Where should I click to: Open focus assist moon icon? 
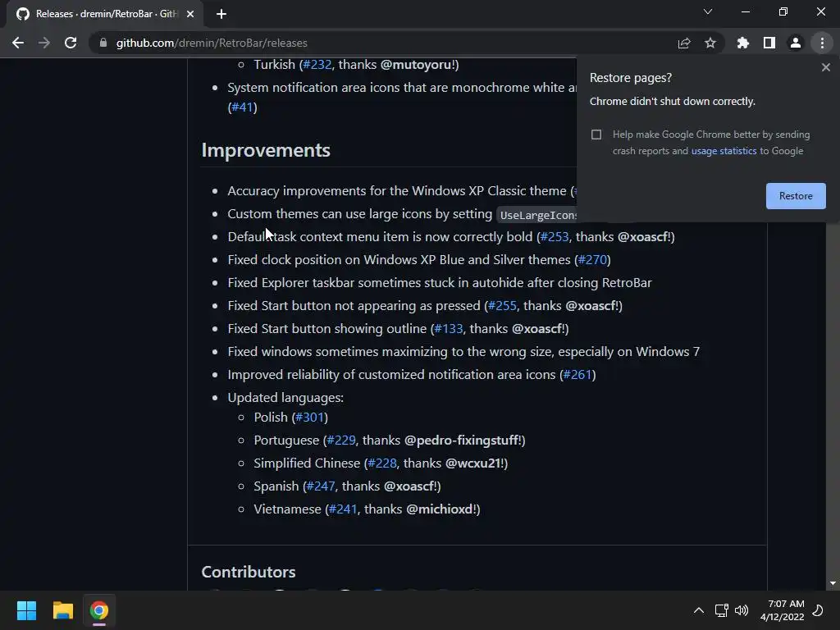(818, 610)
